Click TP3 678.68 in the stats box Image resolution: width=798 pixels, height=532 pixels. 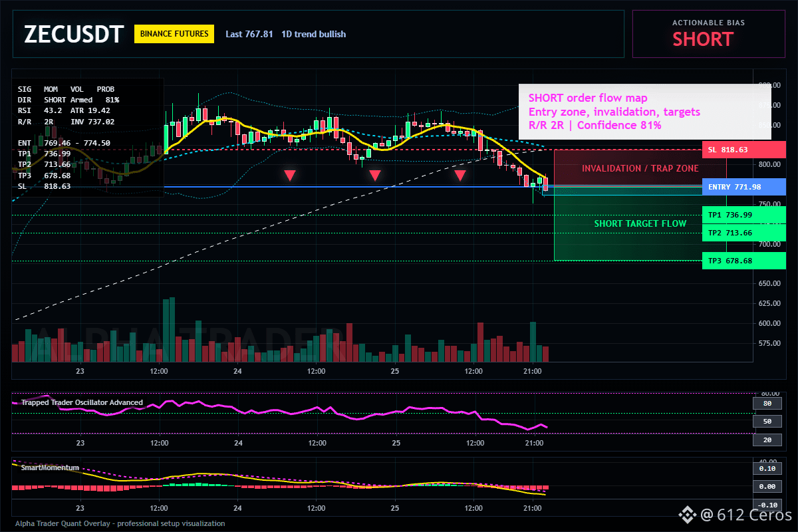coord(44,175)
